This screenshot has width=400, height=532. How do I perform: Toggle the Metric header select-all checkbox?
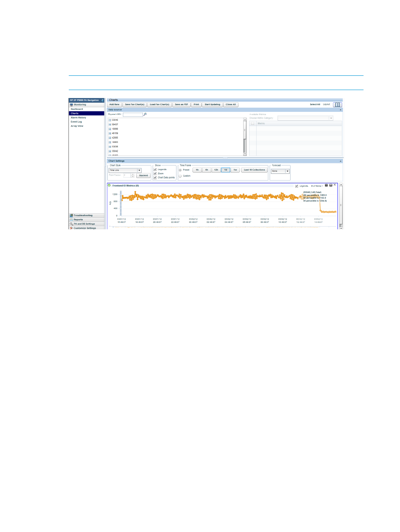[253, 124]
